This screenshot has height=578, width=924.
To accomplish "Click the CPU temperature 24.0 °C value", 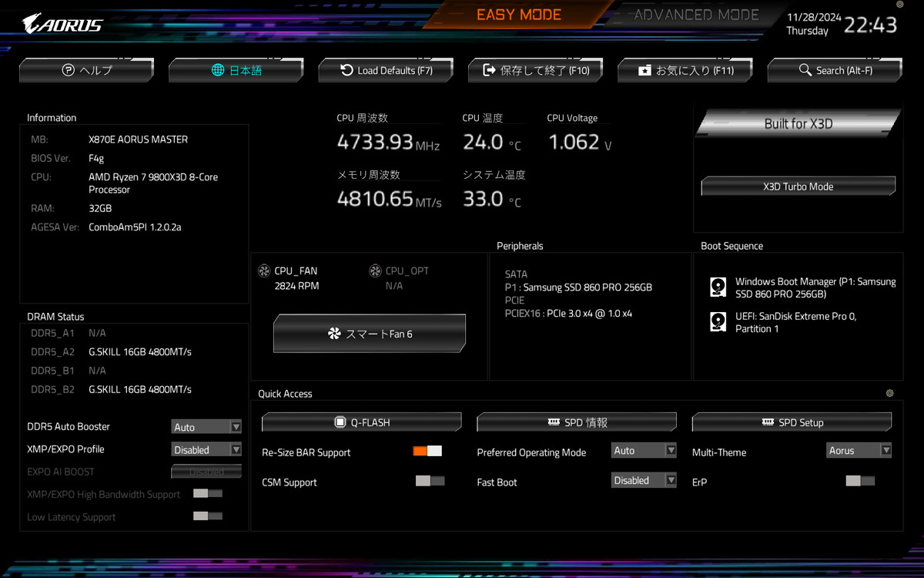I will (492, 143).
